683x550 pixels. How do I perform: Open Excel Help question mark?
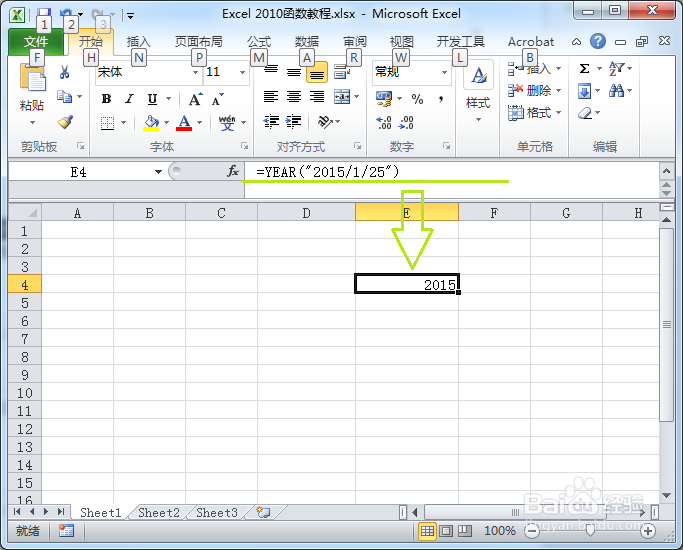[x=598, y=42]
